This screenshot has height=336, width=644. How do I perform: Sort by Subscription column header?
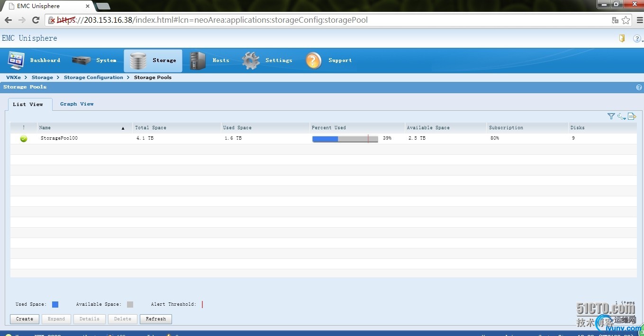528,128
